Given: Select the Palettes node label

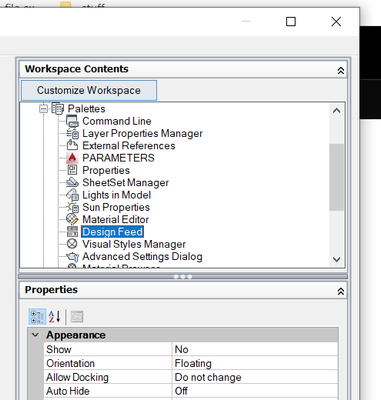Looking at the screenshot, I should tap(86, 109).
